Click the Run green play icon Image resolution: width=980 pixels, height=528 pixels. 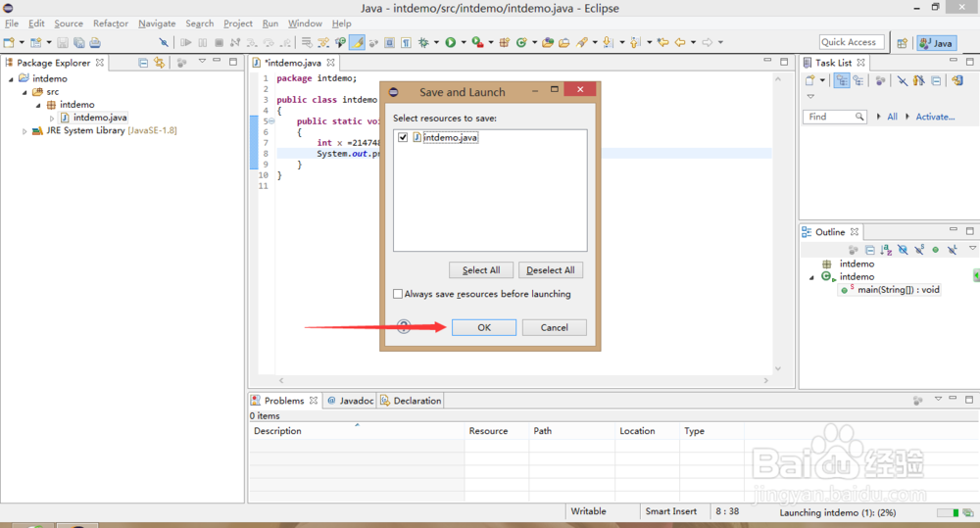point(450,42)
